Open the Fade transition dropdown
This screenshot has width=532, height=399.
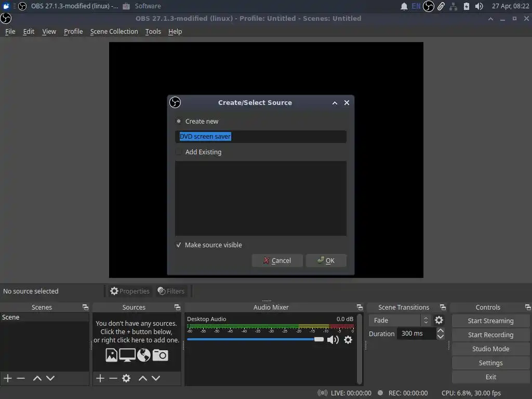point(400,320)
